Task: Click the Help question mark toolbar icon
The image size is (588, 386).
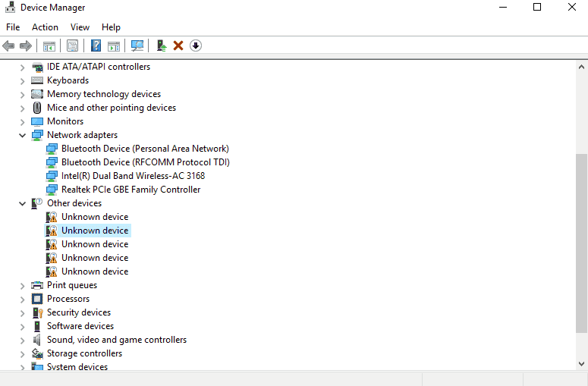Action: point(96,46)
